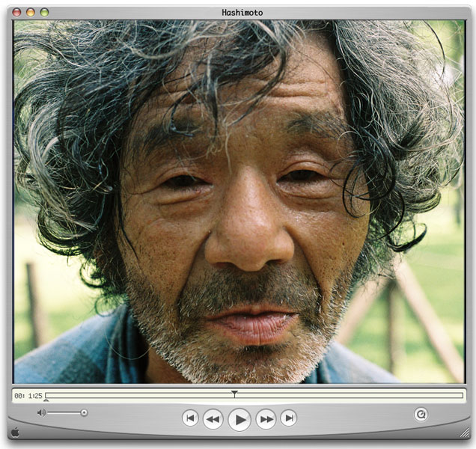Click the selection start marker below the timeline
476x449 pixels.
(46, 400)
